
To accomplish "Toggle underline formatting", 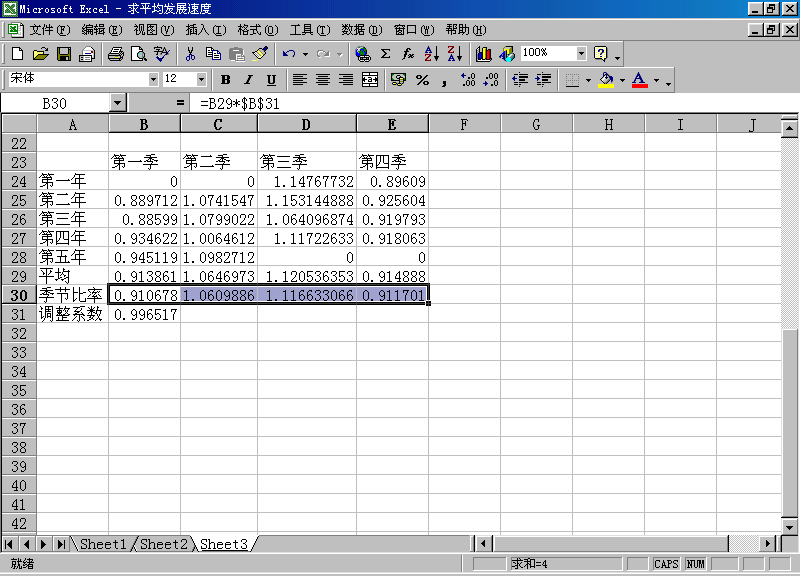I will [271, 80].
